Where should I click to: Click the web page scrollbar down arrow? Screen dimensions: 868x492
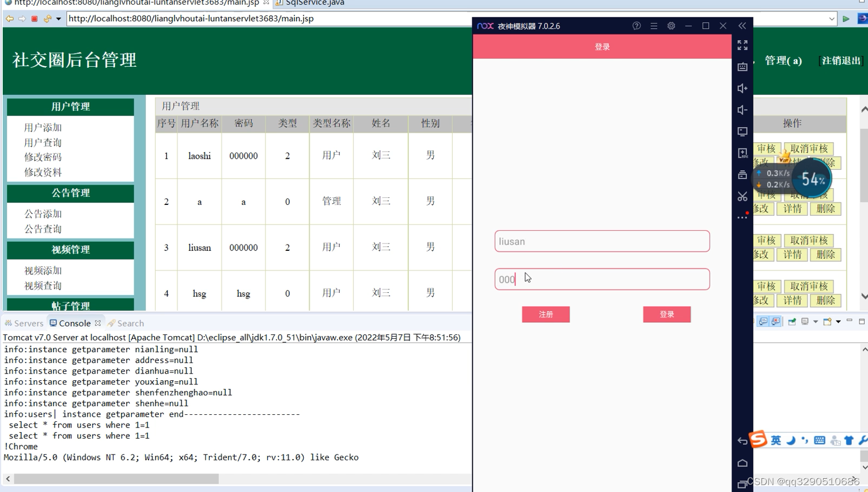pos(864,296)
